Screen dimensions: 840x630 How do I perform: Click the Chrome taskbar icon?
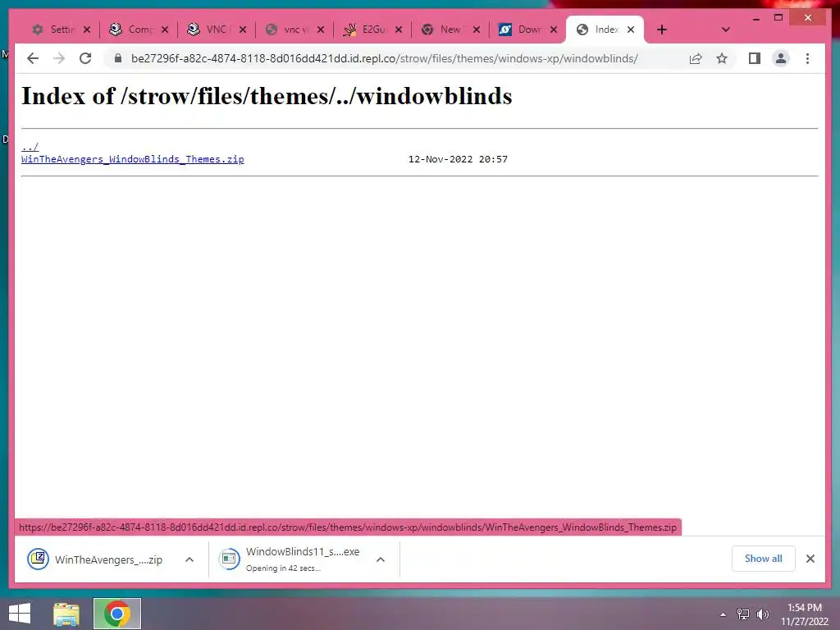tap(116, 614)
